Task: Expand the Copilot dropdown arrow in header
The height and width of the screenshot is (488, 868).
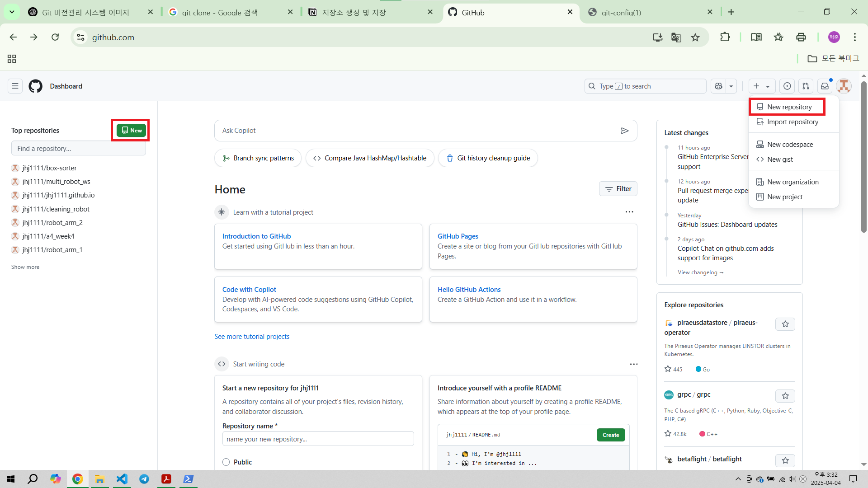Action: pyautogui.click(x=731, y=86)
